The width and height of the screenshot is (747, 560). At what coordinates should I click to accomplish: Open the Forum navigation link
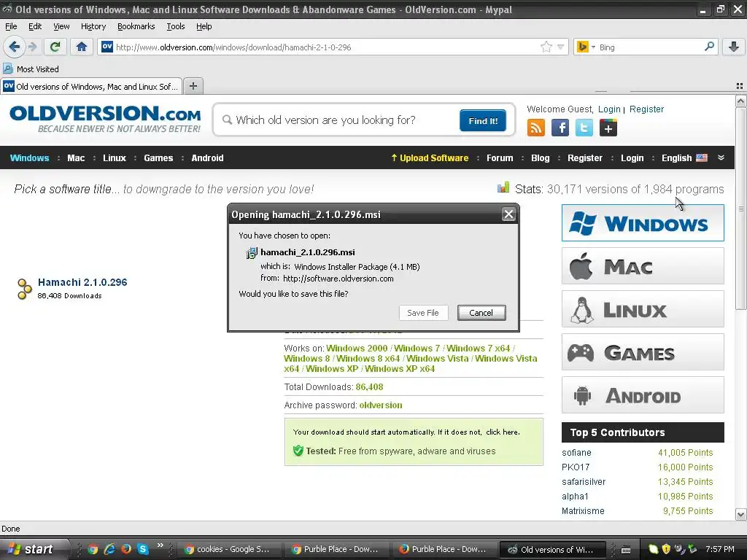click(500, 157)
